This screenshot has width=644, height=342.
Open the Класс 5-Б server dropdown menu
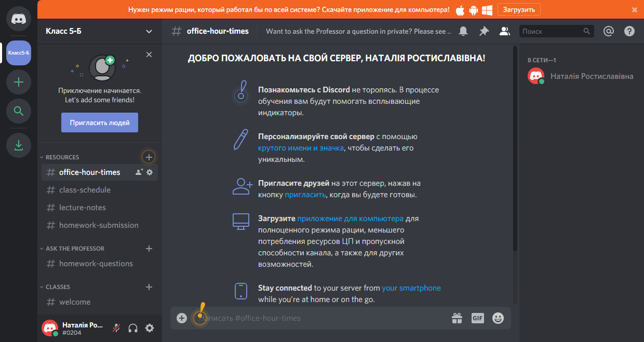tap(100, 31)
